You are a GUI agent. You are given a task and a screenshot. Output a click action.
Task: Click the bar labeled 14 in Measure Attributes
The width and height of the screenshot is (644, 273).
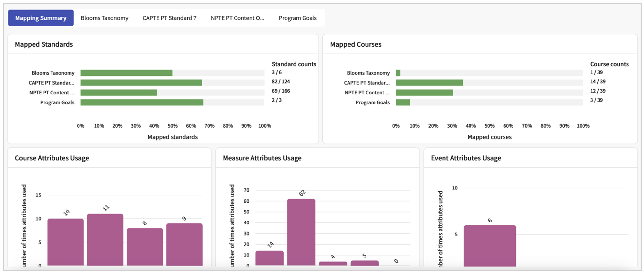click(x=269, y=258)
